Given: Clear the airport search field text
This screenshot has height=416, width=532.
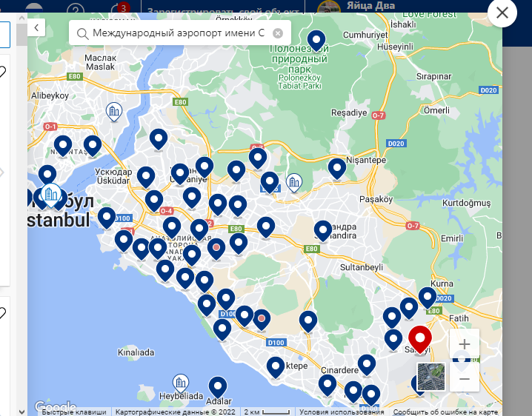Looking at the screenshot, I should tap(278, 33).
